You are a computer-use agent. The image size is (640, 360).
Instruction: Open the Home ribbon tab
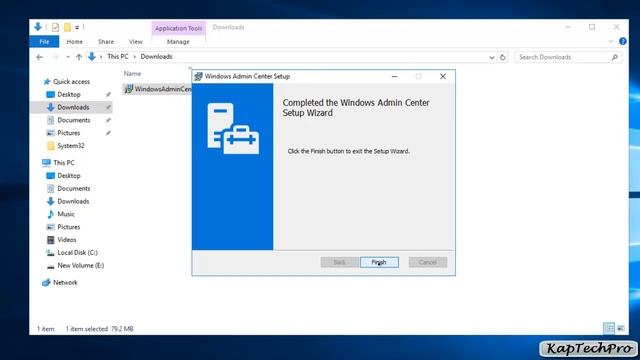(74, 42)
